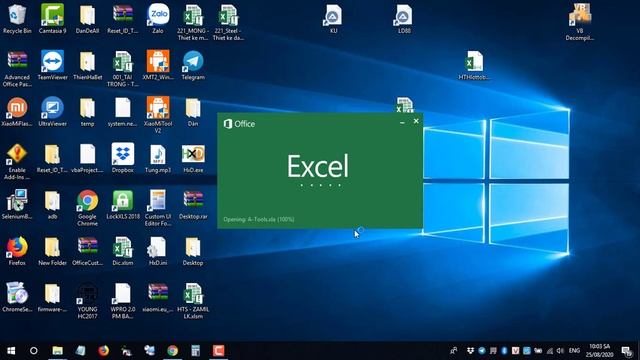Select the LDBB shortcut on desktop
This screenshot has height=360, width=640.
404,19
